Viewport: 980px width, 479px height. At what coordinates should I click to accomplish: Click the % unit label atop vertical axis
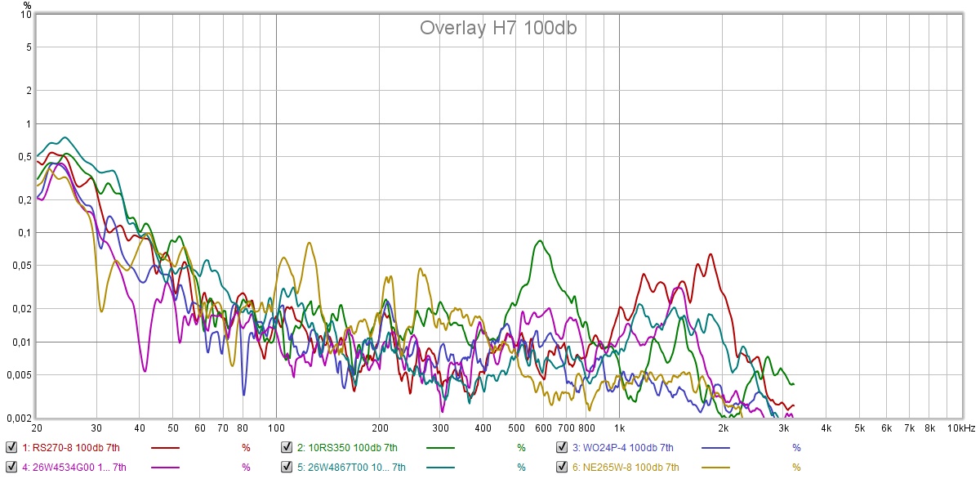27,6
